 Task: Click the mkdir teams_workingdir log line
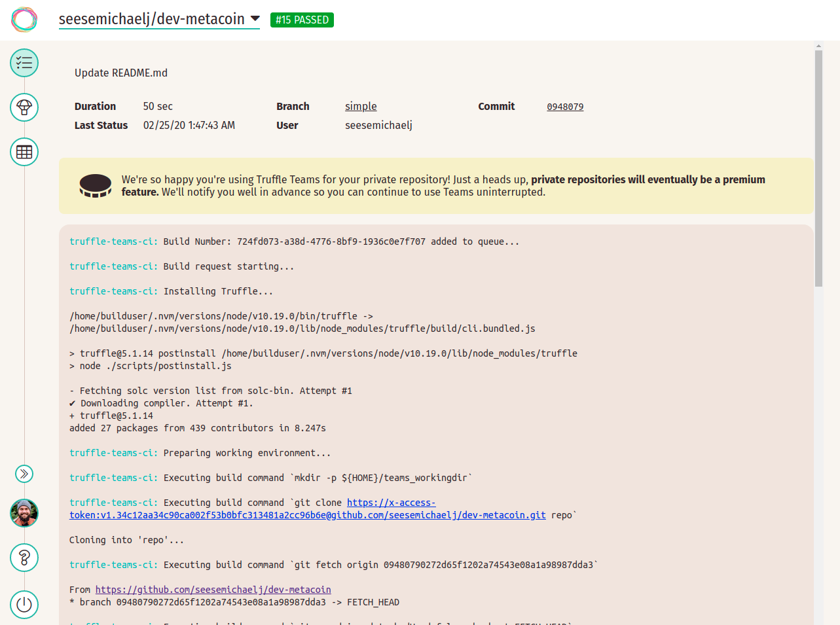271,478
